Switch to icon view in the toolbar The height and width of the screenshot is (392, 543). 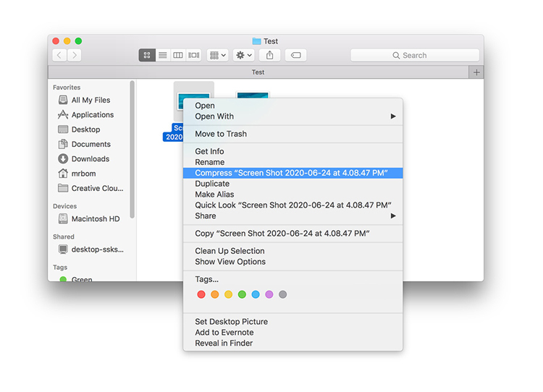click(x=147, y=55)
